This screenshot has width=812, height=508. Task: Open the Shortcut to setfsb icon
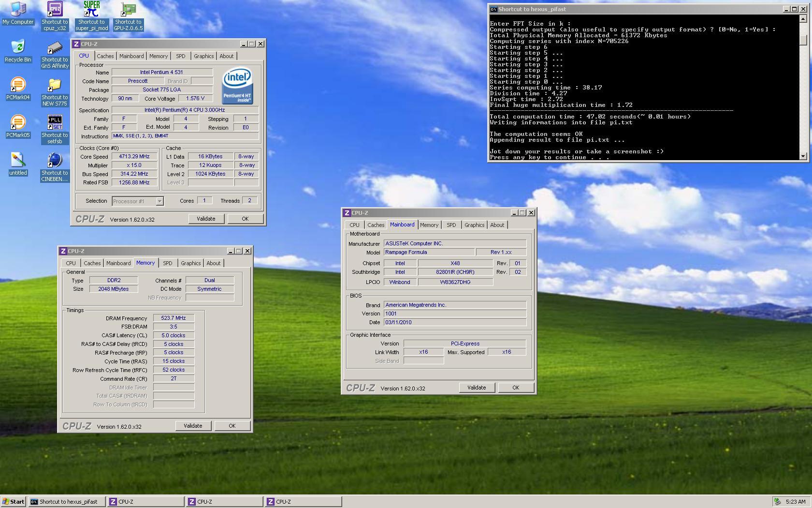[55, 130]
